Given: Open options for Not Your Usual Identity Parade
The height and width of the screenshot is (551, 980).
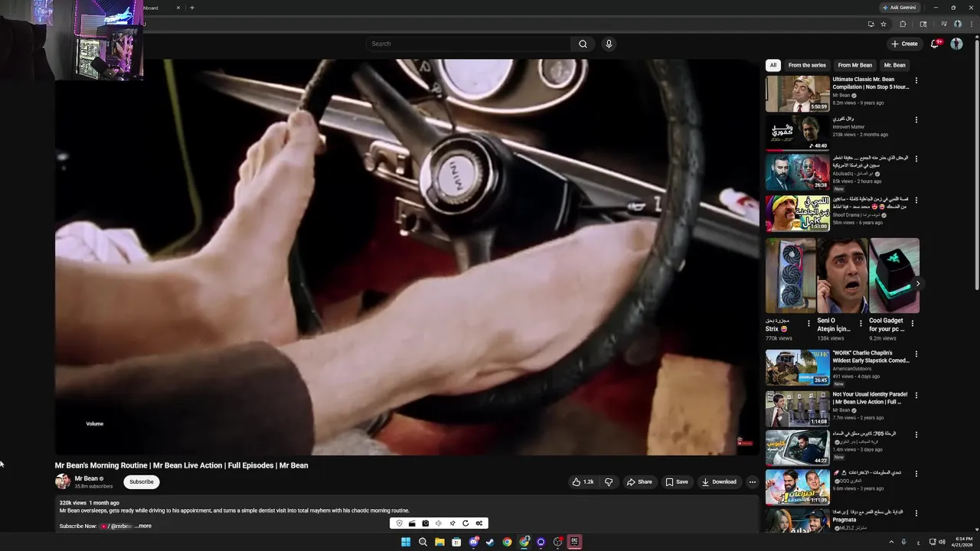Looking at the screenshot, I should 916,396.
